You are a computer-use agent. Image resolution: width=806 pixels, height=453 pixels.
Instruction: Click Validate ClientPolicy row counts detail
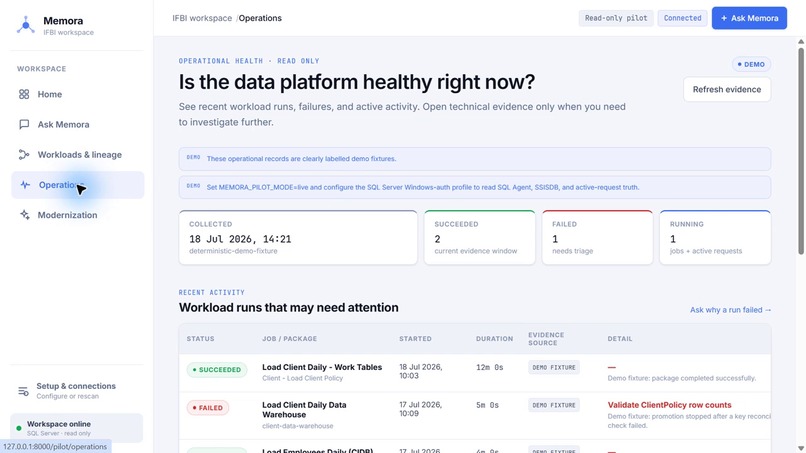click(x=669, y=405)
